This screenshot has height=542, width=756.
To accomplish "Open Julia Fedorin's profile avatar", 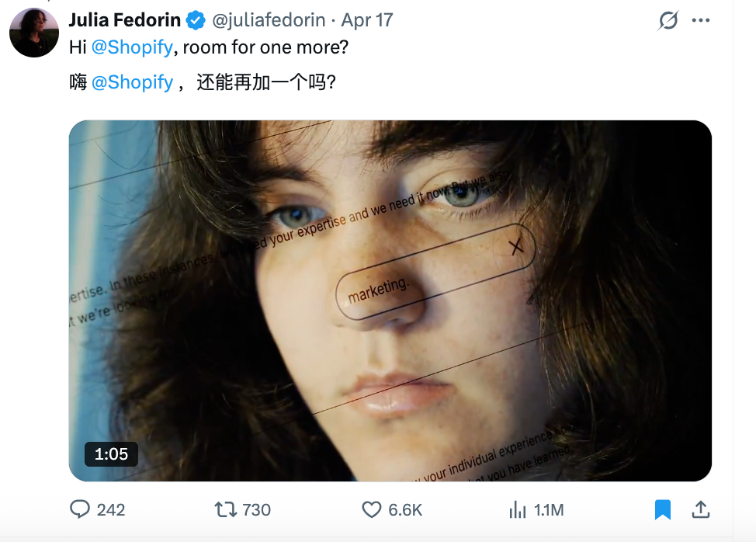I will (34, 33).
